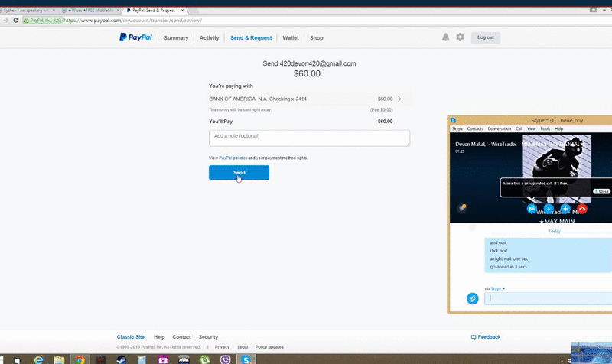612x364 pixels.
Task: Open the Wallet page
Action: point(291,37)
